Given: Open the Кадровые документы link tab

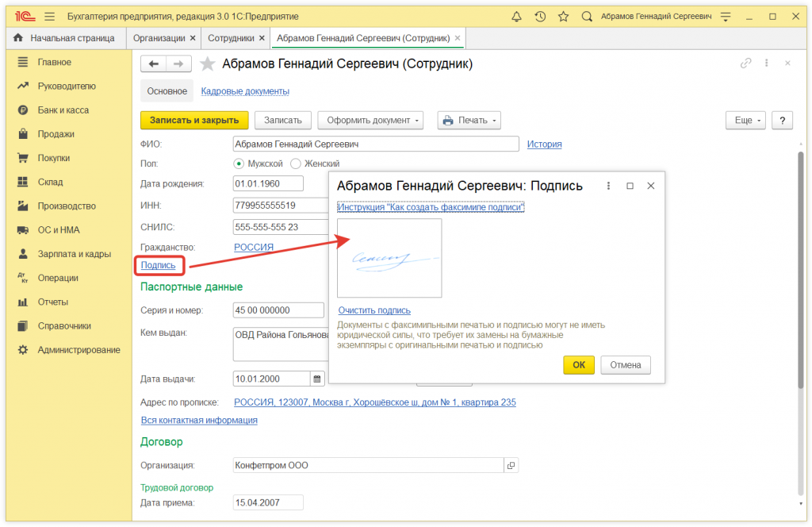Looking at the screenshot, I should pos(245,91).
